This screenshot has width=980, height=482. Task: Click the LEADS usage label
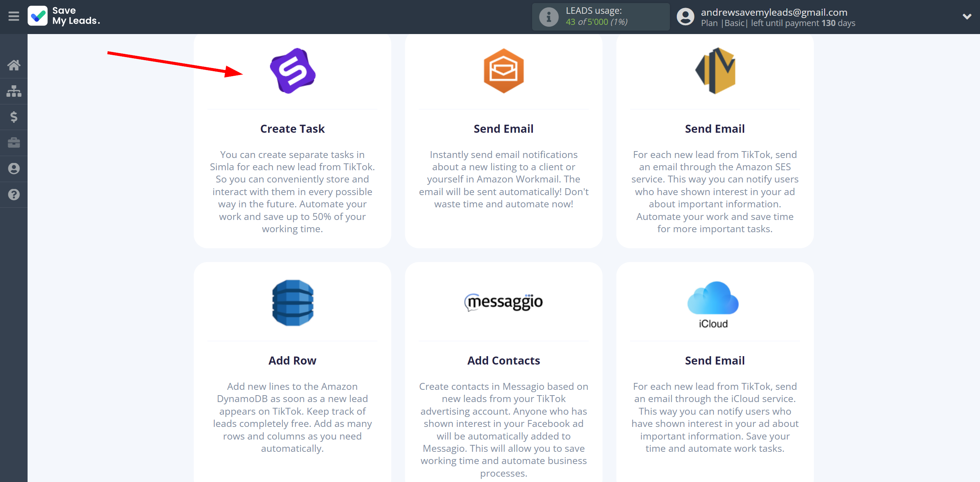594,11
